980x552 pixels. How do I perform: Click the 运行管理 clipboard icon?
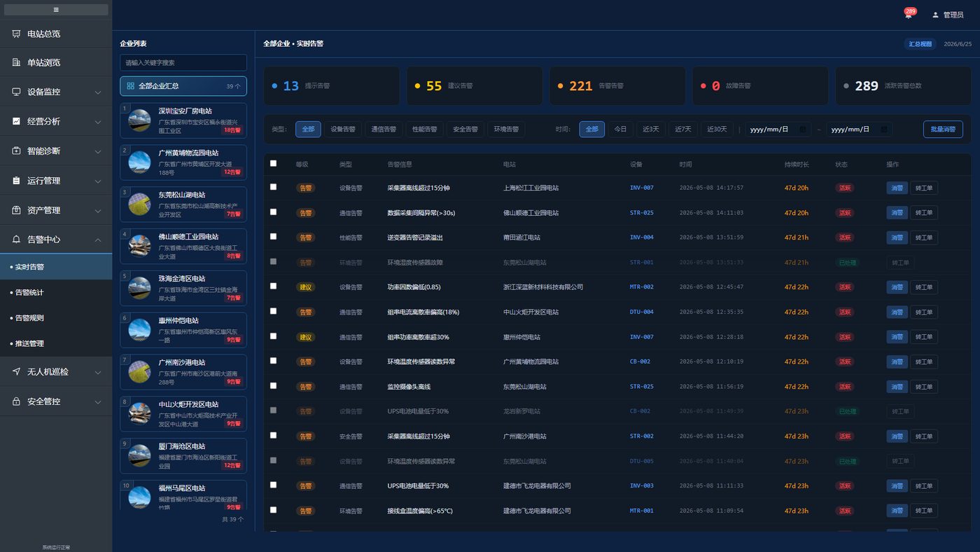[16, 181]
